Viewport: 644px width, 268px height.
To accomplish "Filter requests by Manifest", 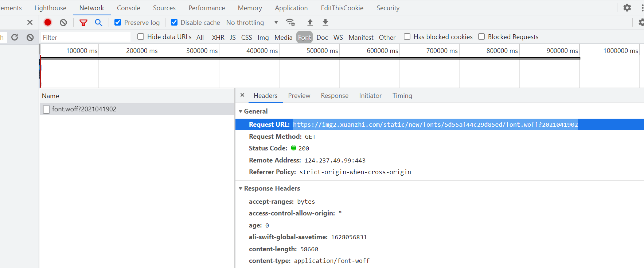I will coord(361,37).
